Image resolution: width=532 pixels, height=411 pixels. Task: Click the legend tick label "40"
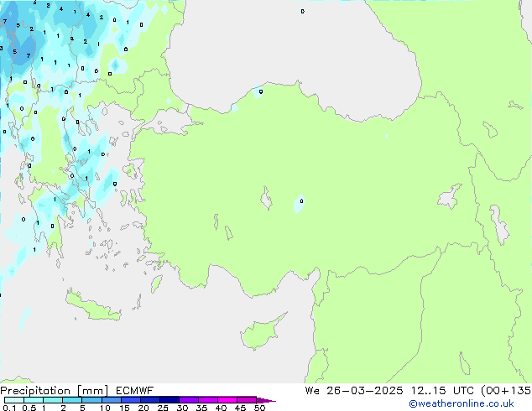221,408
